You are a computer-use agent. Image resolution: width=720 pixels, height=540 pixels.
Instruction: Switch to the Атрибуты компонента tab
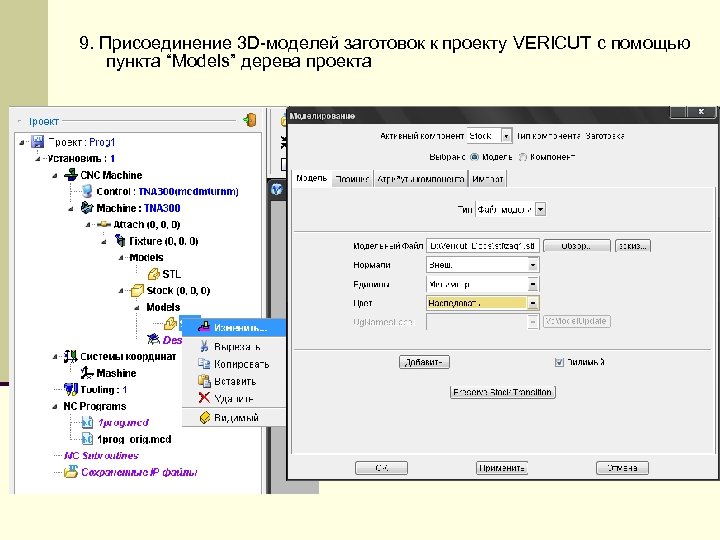click(x=420, y=179)
